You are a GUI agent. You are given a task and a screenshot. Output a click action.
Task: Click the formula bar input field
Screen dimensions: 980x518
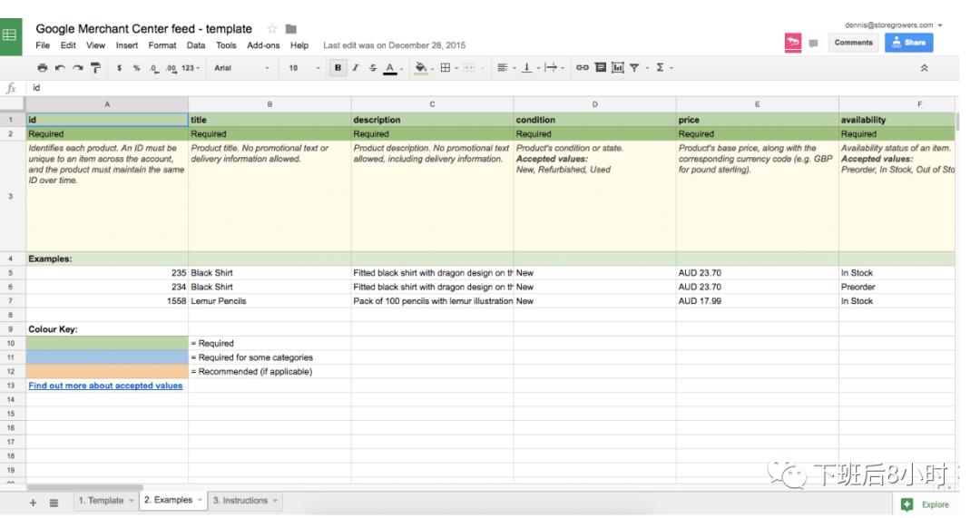coord(454,88)
